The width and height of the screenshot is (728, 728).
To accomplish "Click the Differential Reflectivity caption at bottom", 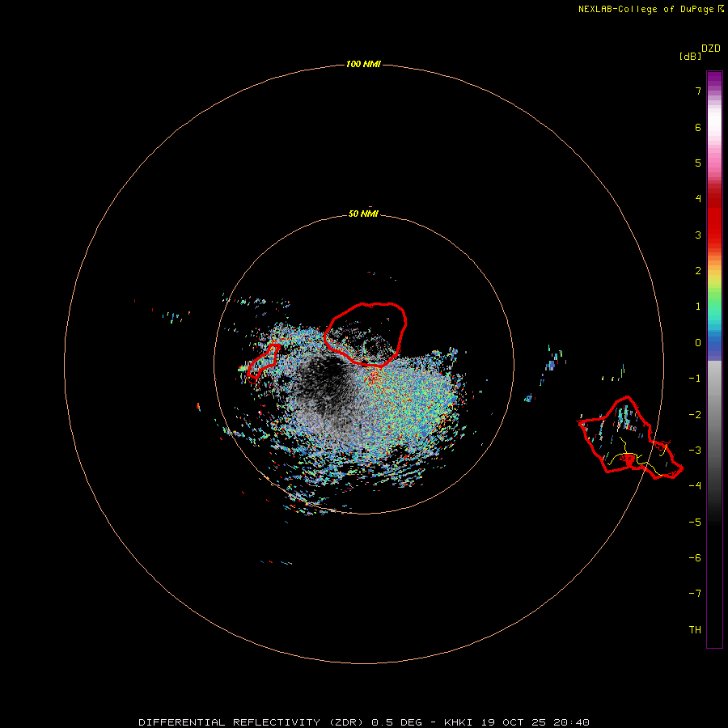I will point(364,722).
